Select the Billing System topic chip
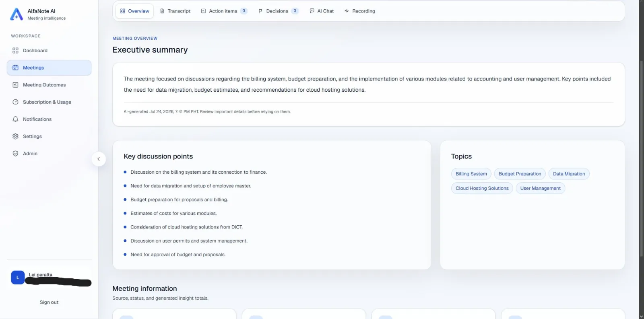The height and width of the screenshot is (319, 644). 471,174
